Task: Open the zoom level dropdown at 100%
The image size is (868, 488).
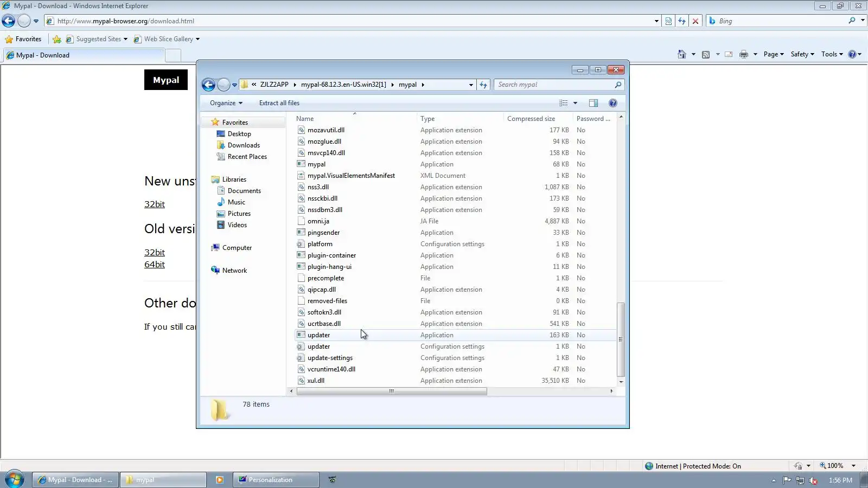Action: (853, 466)
